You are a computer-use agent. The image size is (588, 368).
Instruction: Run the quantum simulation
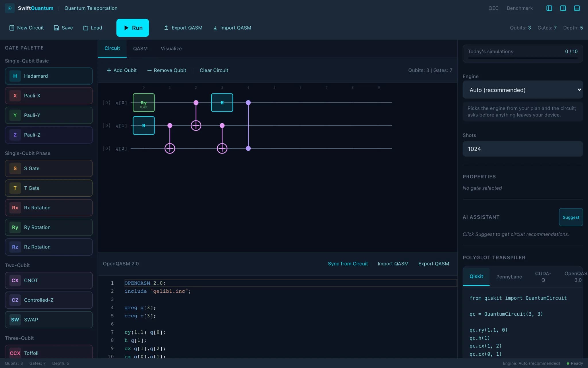point(133,28)
